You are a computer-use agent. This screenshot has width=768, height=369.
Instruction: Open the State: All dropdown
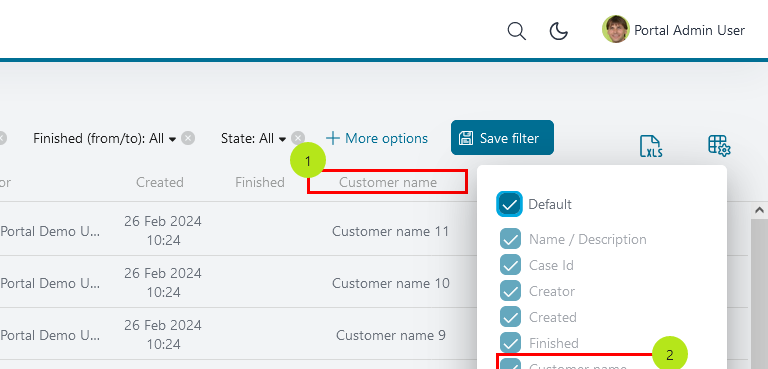pos(254,139)
